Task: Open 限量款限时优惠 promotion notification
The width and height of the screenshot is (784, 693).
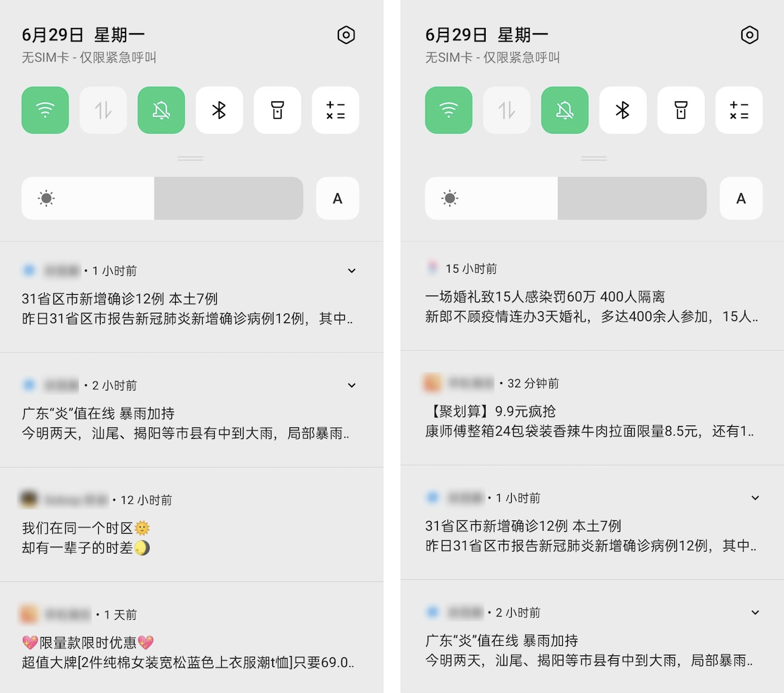Action: pos(191,638)
